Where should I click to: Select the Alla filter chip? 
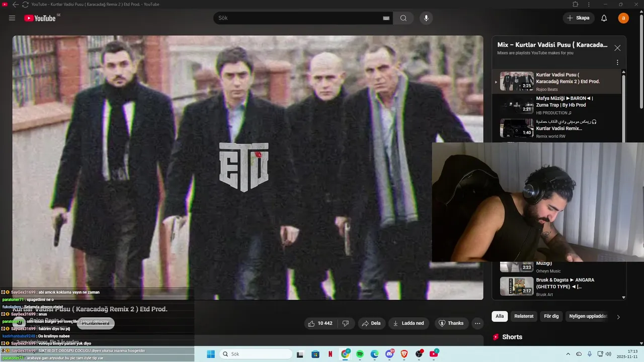coord(500,316)
